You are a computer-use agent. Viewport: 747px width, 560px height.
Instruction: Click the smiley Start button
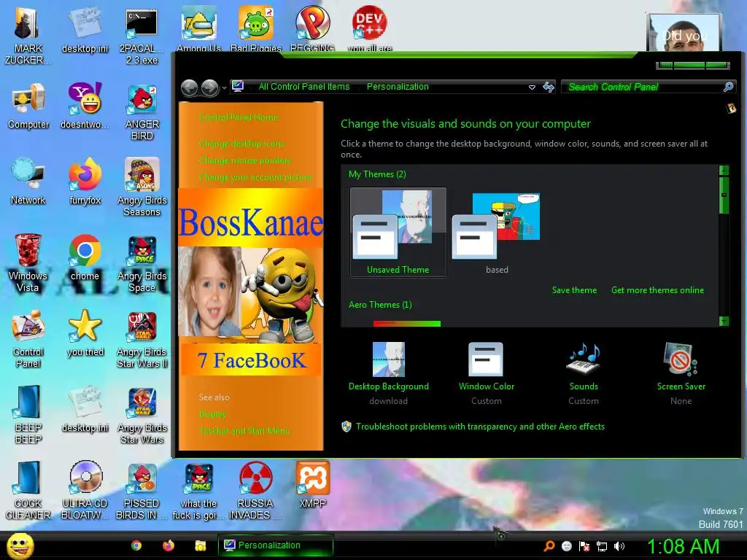point(20,545)
